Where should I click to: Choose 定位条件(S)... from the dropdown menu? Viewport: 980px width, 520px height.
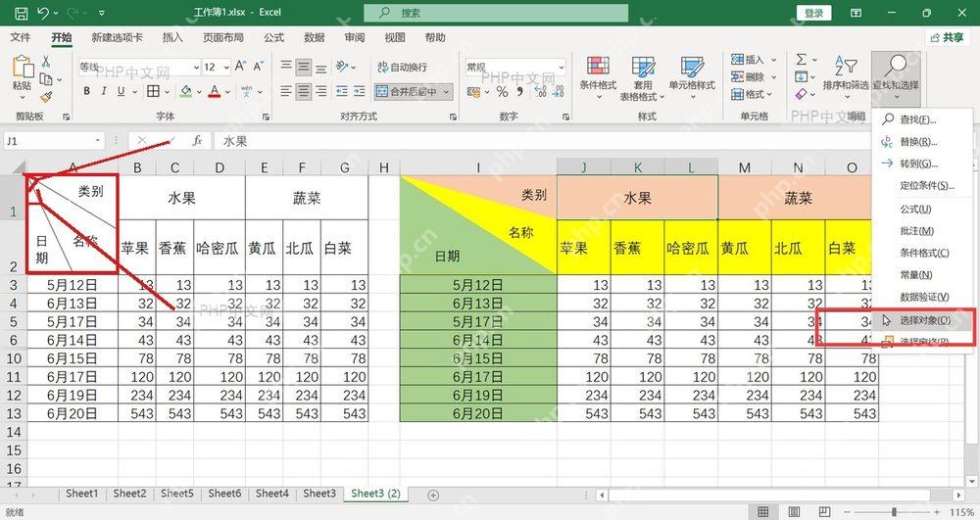pos(923,185)
